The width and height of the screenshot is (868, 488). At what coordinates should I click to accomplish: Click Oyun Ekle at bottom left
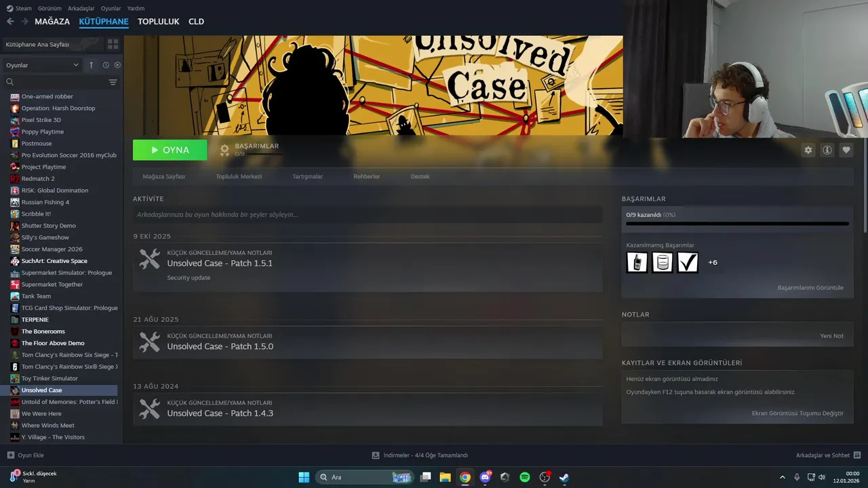(25, 455)
